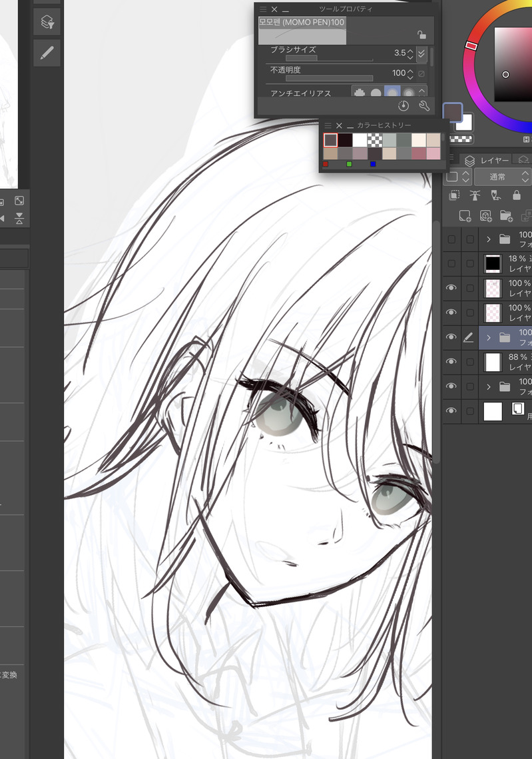Hide the paper layer

pyautogui.click(x=451, y=411)
